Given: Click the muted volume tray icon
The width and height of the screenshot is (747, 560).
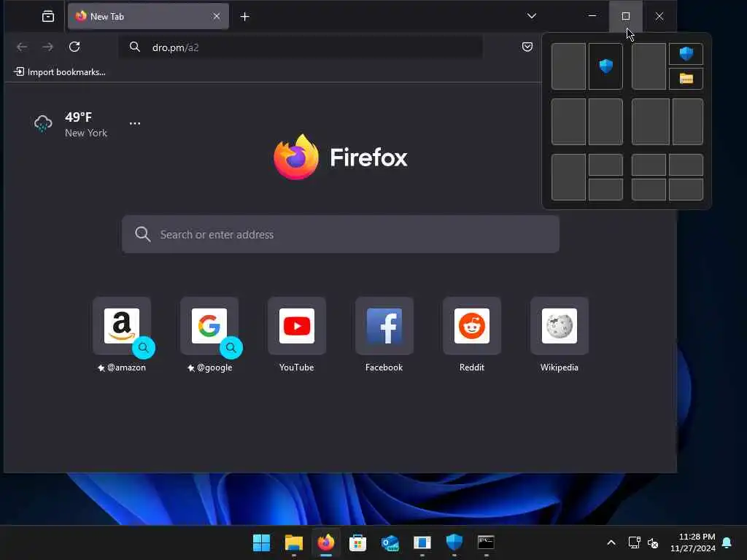Looking at the screenshot, I should point(653,542).
